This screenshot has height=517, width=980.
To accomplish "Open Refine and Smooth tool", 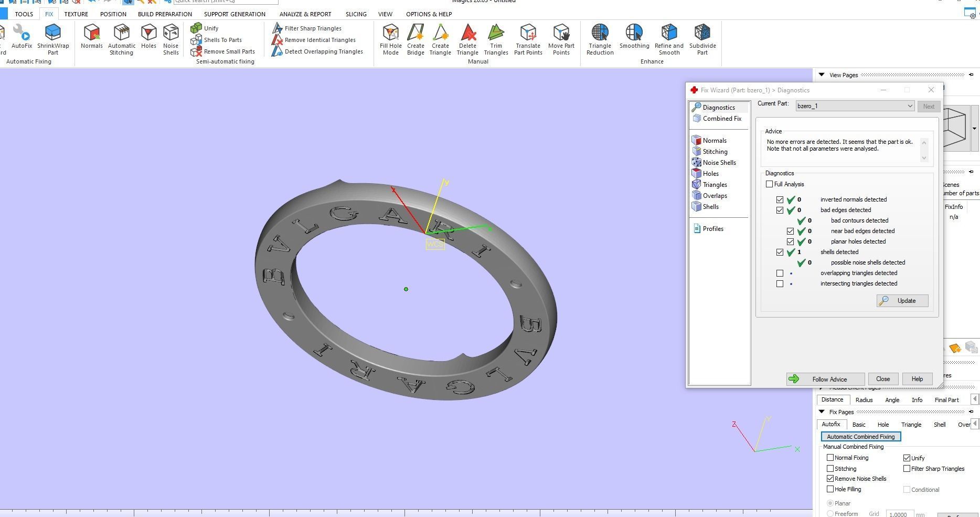I will [669, 39].
